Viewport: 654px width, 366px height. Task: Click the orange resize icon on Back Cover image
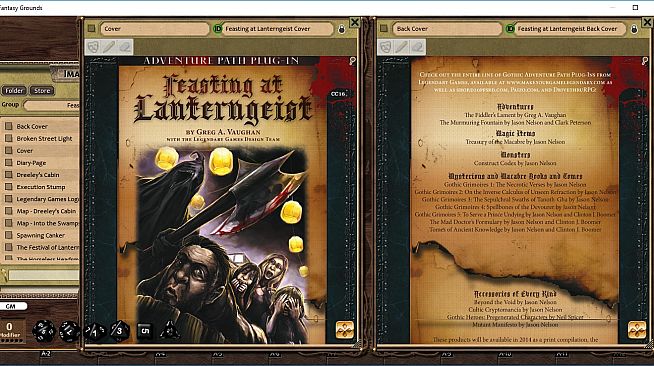(637, 330)
